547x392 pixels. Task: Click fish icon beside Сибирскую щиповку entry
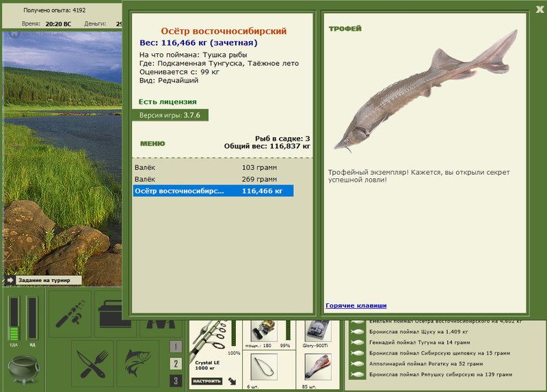[357, 353]
